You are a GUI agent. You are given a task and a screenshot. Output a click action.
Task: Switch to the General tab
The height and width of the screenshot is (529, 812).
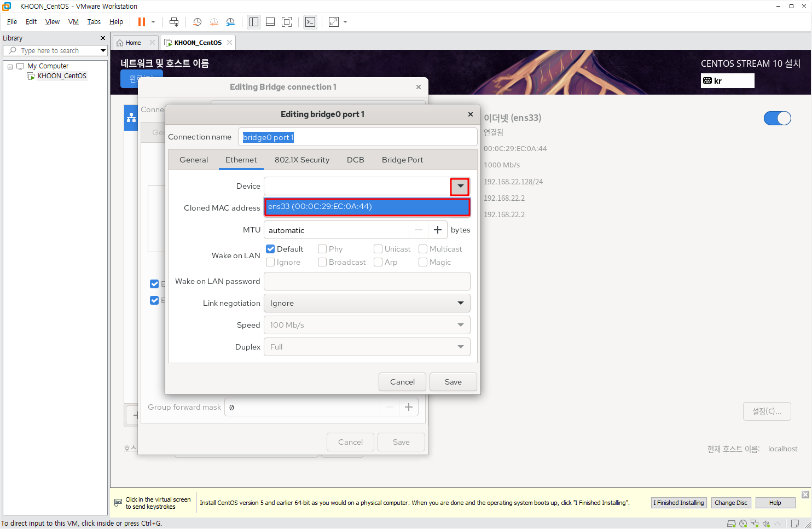tap(194, 160)
